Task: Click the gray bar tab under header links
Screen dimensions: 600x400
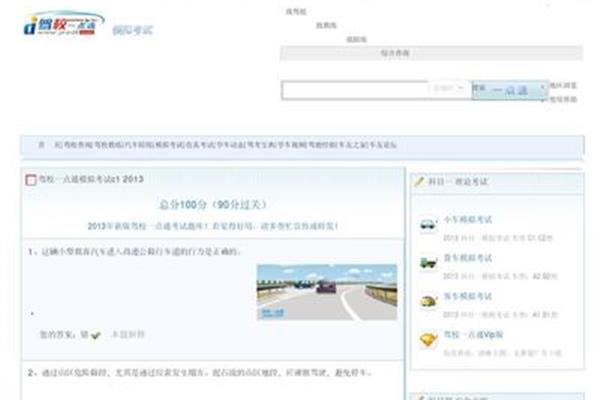Action: click(x=431, y=53)
